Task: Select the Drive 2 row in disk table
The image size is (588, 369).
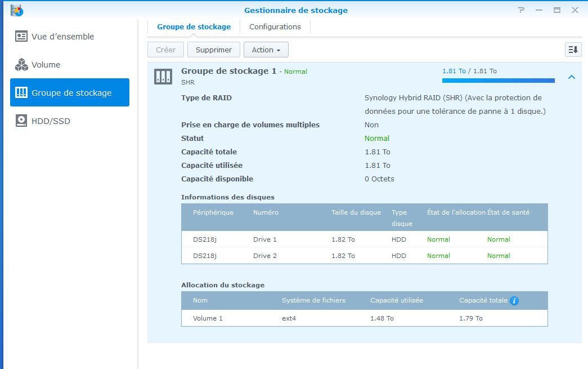Action: pyautogui.click(x=364, y=256)
